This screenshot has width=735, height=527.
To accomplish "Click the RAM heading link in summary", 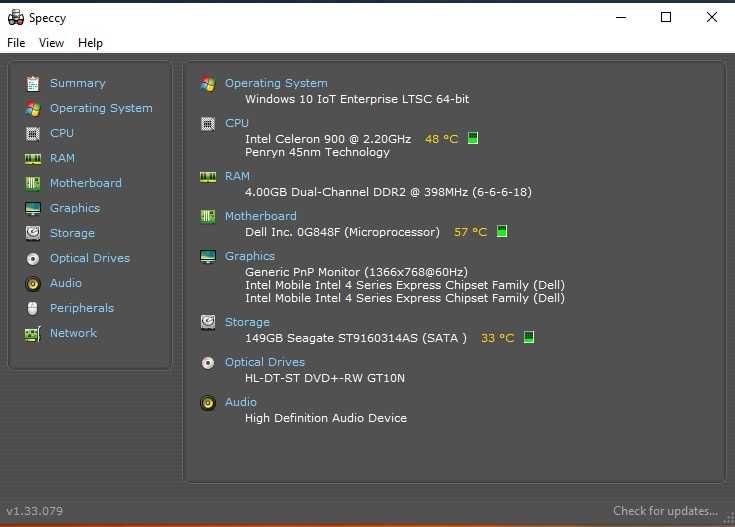I will pyautogui.click(x=237, y=176).
